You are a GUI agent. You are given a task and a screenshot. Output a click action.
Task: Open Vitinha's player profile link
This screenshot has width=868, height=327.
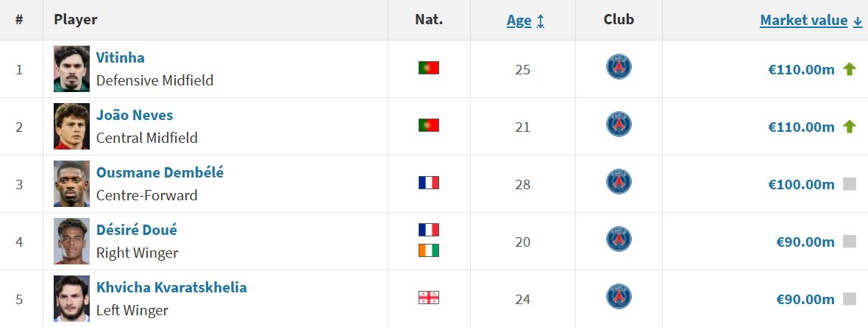(121, 57)
